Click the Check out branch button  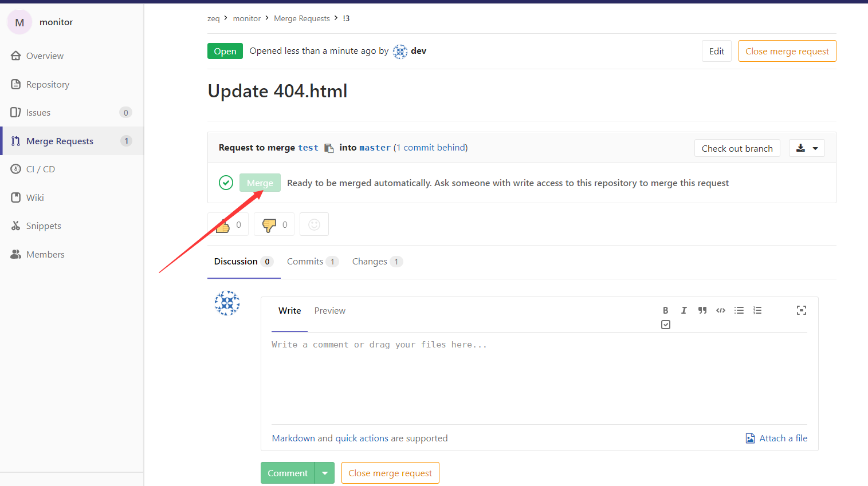[737, 148]
